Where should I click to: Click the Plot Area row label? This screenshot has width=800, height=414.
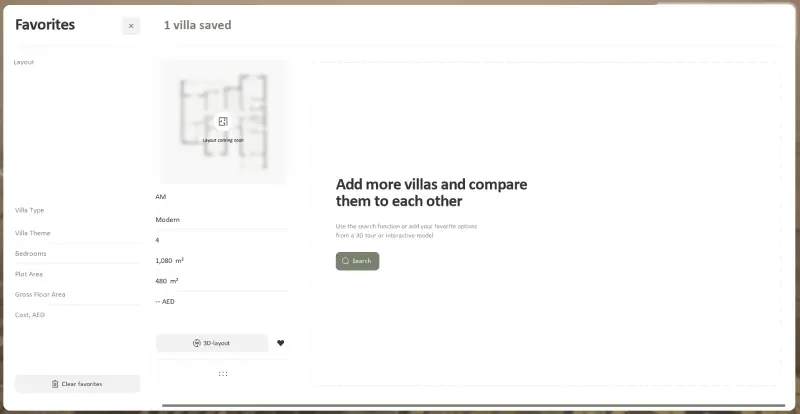point(29,273)
